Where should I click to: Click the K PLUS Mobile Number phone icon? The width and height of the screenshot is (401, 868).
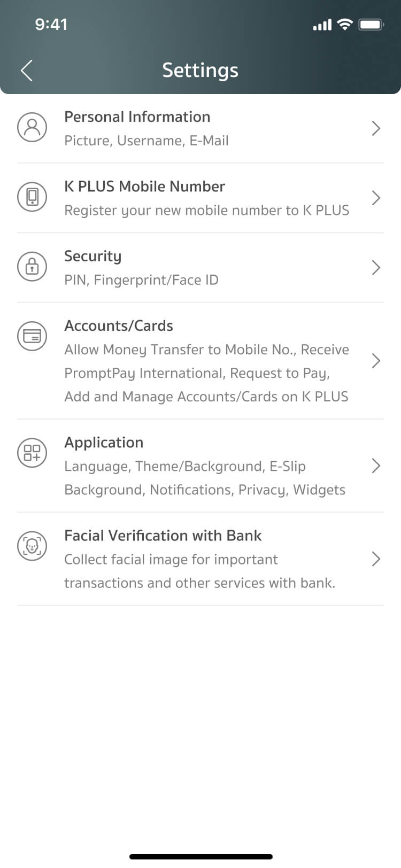coord(32,197)
